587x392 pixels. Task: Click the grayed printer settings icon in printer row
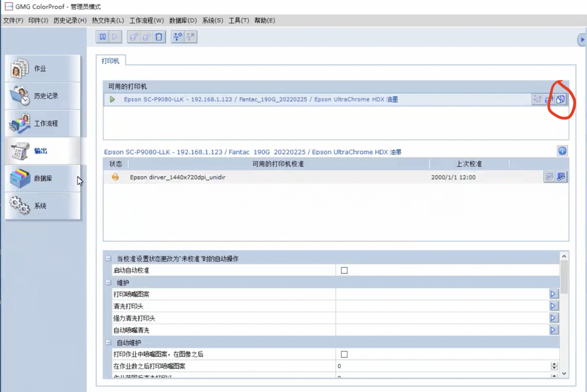click(537, 99)
